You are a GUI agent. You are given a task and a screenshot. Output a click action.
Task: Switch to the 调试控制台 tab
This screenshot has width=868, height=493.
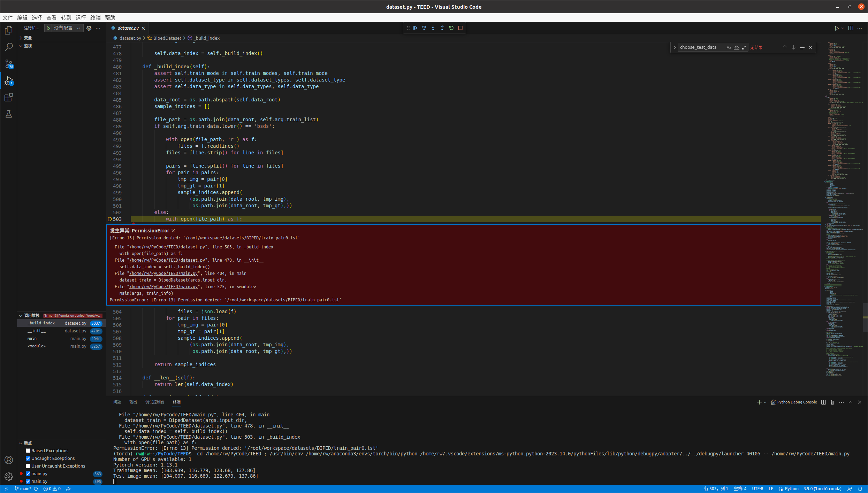coord(155,402)
